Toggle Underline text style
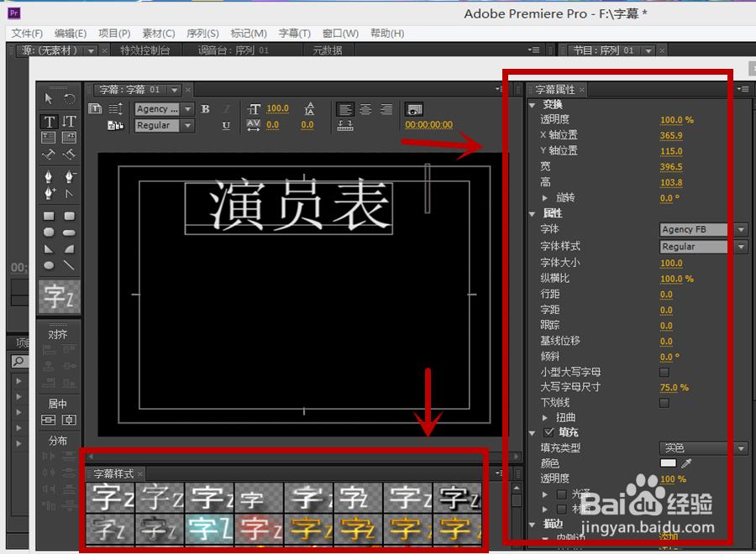Viewport: 756px width, 554px height. pyautogui.click(x=226, y=126)
